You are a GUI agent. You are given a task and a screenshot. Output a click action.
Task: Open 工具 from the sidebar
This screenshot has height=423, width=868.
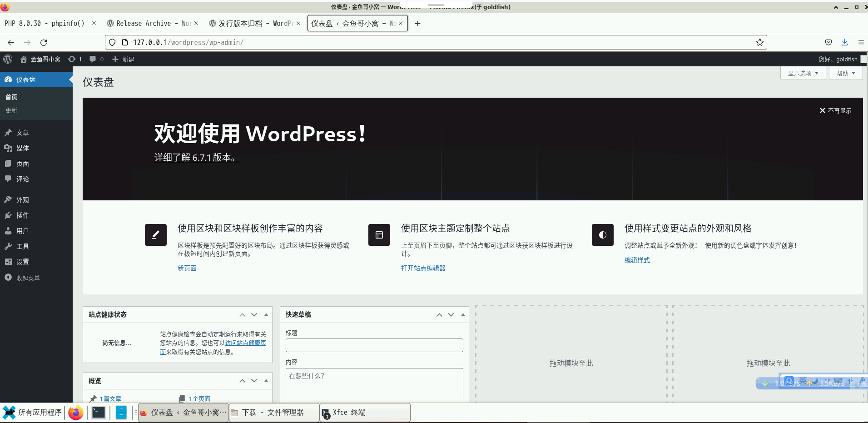click(x=22, y=246)
